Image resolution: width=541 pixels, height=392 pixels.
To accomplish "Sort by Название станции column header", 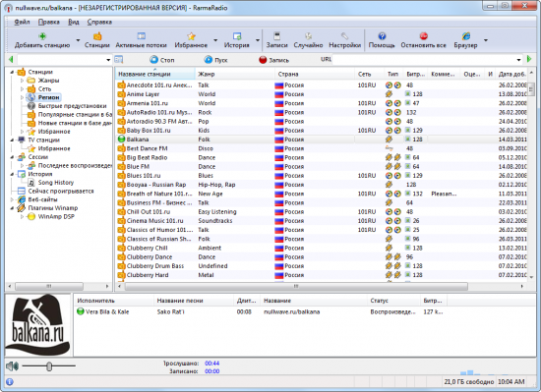I will (154, 74).
